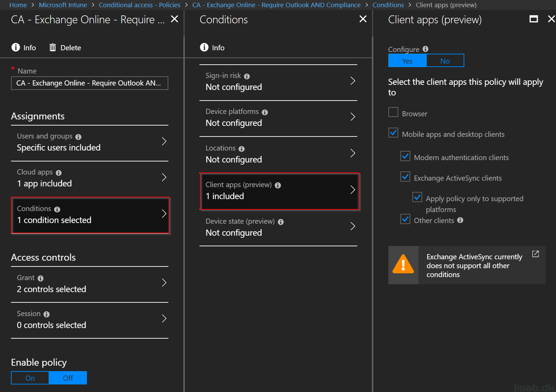
Task: Select '2 controls selected' under Grant
Action: click(52, 289)
